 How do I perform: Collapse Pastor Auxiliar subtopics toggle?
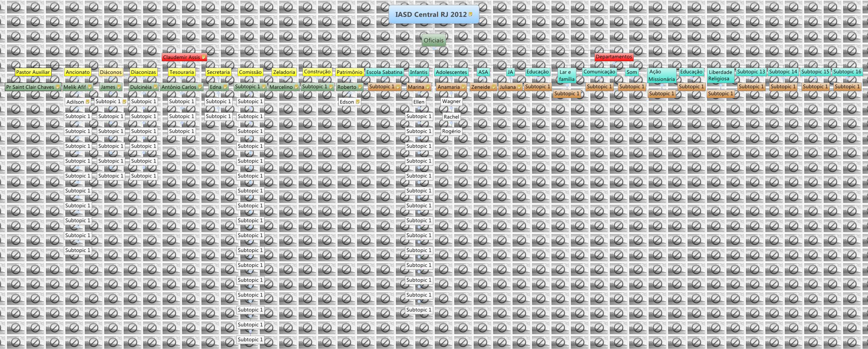[x=33, y=77]
